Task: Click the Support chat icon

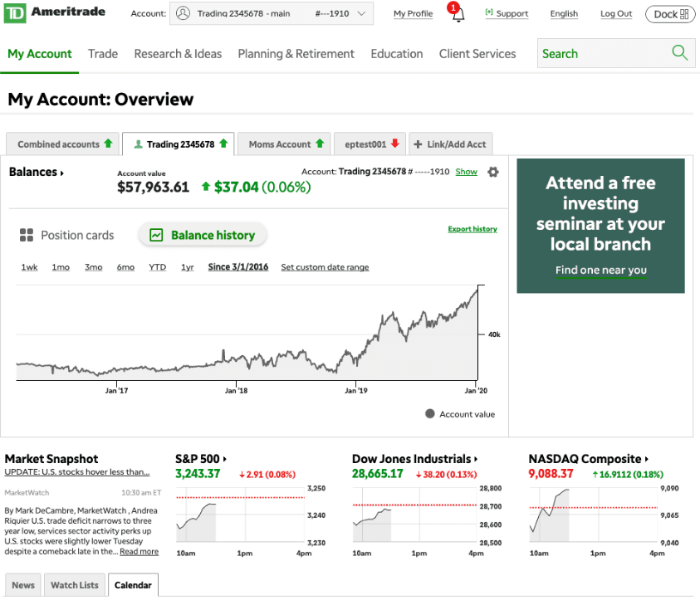Action: (x=489, y=12)
